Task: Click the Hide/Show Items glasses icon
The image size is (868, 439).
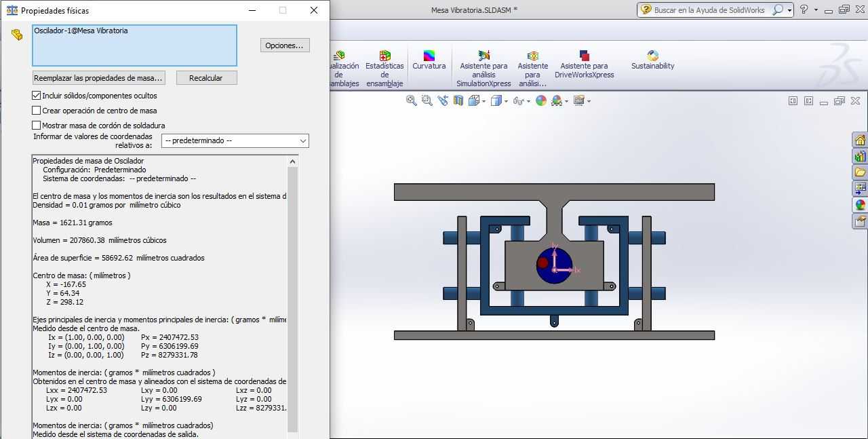Action: (x=518, y=100)
